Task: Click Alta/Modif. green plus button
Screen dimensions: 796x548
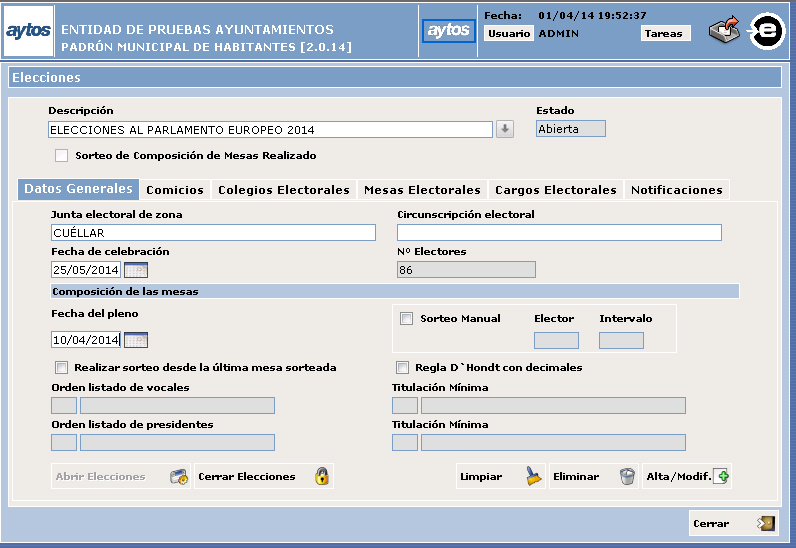Action: 688,476
